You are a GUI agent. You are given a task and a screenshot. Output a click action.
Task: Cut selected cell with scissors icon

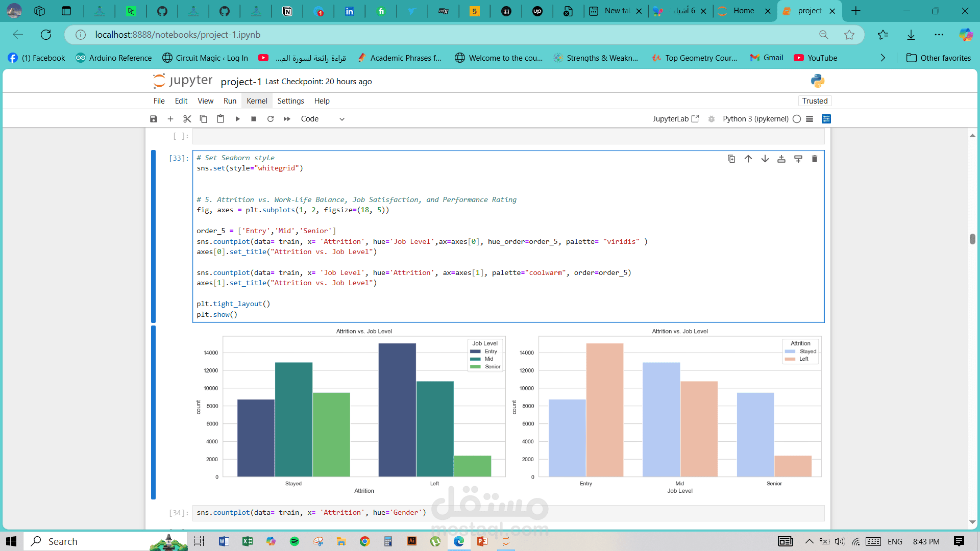(x=187, y=119)
